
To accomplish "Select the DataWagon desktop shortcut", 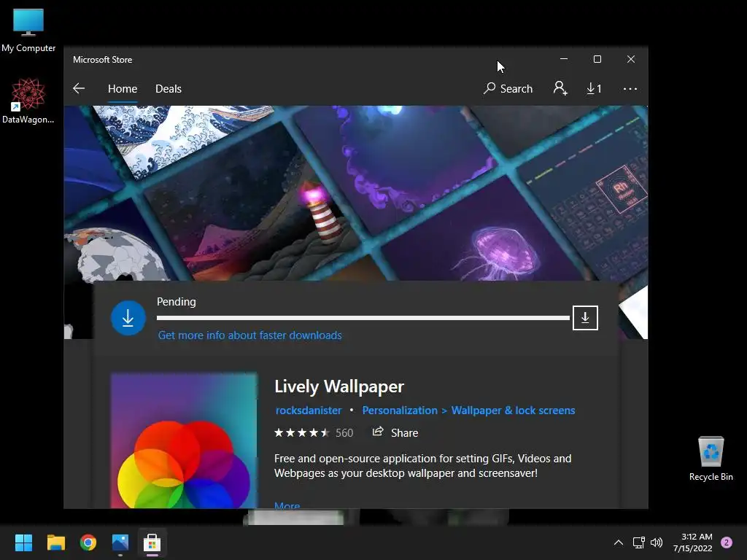I will (28, 101).
